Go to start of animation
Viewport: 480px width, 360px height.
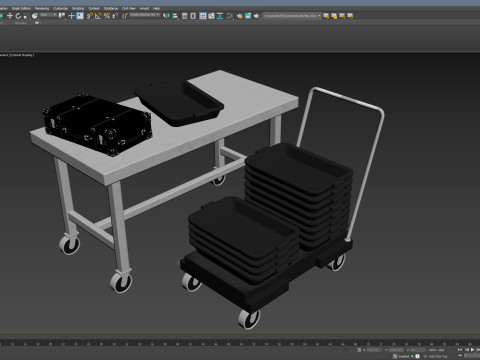point(460,350)
